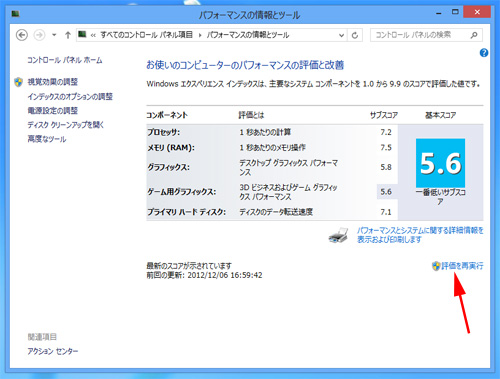The height and width of the screenshot is (379, 500).
Task: Click the Back navigation arrow
Action: pos(22,35)
